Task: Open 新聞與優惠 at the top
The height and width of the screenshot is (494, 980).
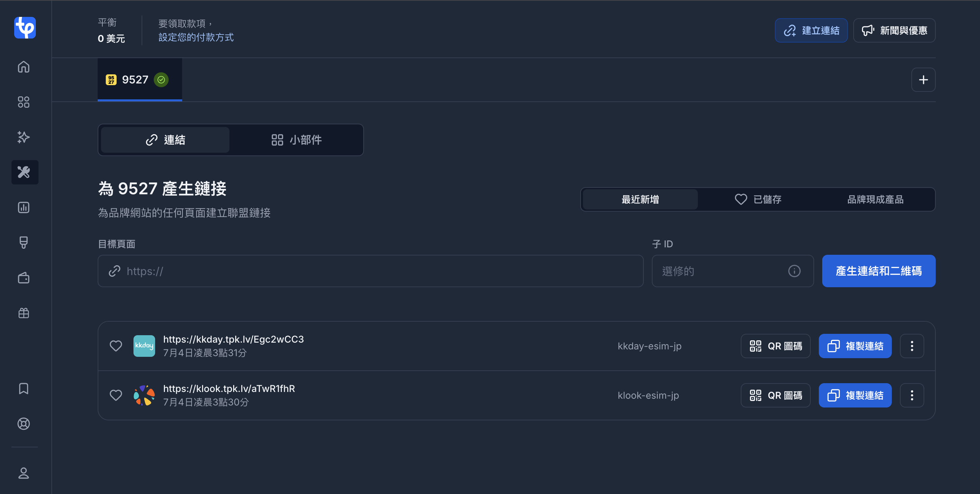Action: tap(894, 30)
